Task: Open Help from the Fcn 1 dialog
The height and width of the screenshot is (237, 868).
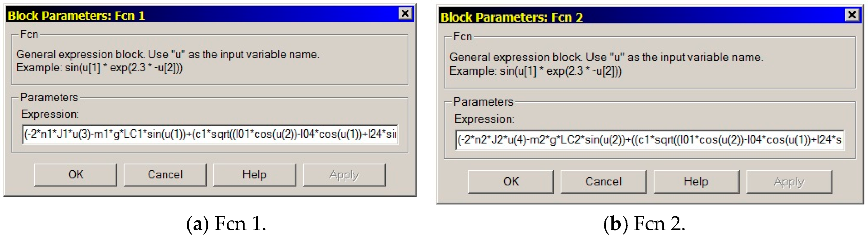Action: point(255,175)
